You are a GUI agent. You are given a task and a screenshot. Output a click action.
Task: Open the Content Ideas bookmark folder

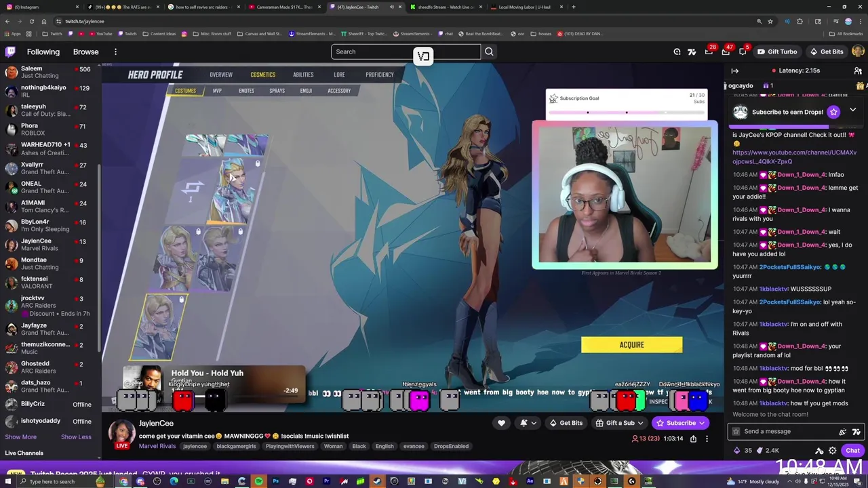click(159, 33)
